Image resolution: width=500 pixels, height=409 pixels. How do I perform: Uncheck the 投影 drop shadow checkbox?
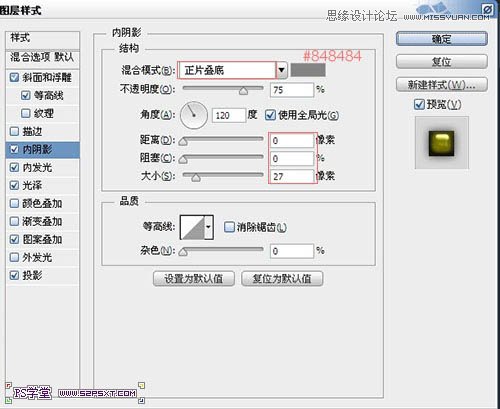click(x=14, y=275)
